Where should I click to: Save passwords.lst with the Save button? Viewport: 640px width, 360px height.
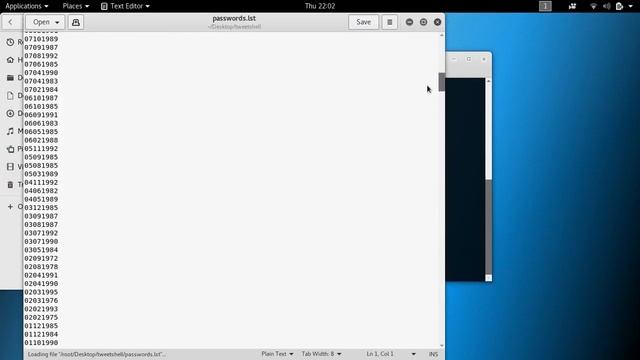[363, 22]
